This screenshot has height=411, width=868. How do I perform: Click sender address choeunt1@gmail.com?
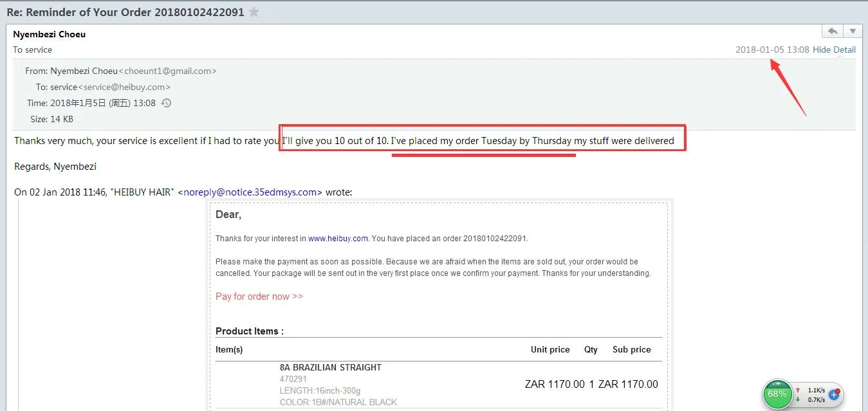[x=167, y=71]
